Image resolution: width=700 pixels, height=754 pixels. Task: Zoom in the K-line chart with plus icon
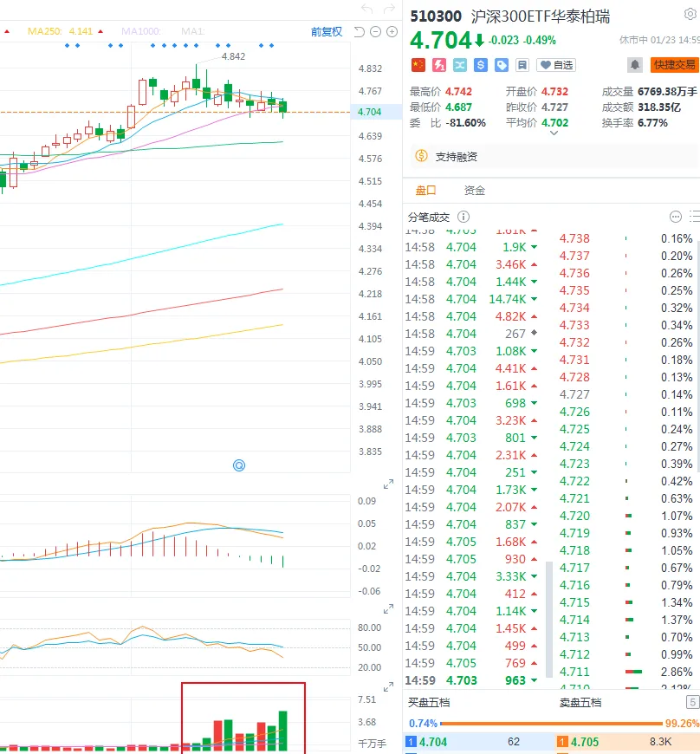pyautogui.click(x=392, y=32)
